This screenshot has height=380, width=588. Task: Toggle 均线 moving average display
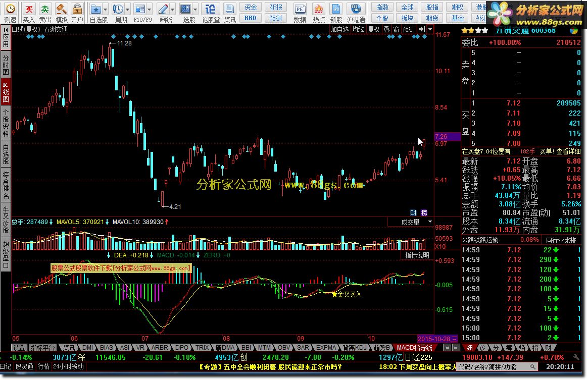point(358,29)
